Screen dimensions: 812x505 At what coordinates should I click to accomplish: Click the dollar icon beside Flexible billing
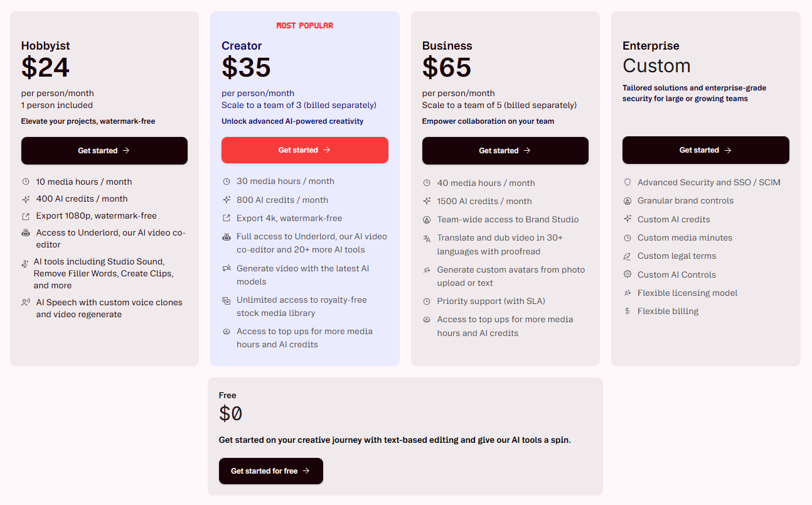(628, 311)
